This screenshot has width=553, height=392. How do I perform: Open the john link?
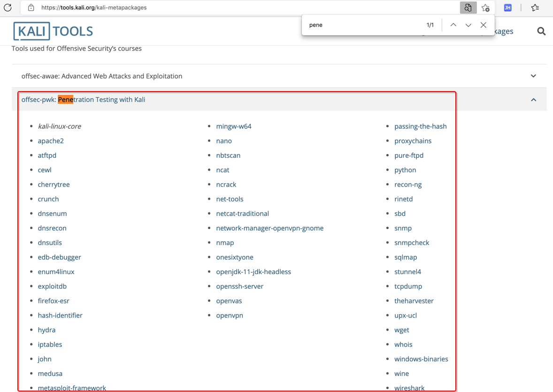click(45, 359)
